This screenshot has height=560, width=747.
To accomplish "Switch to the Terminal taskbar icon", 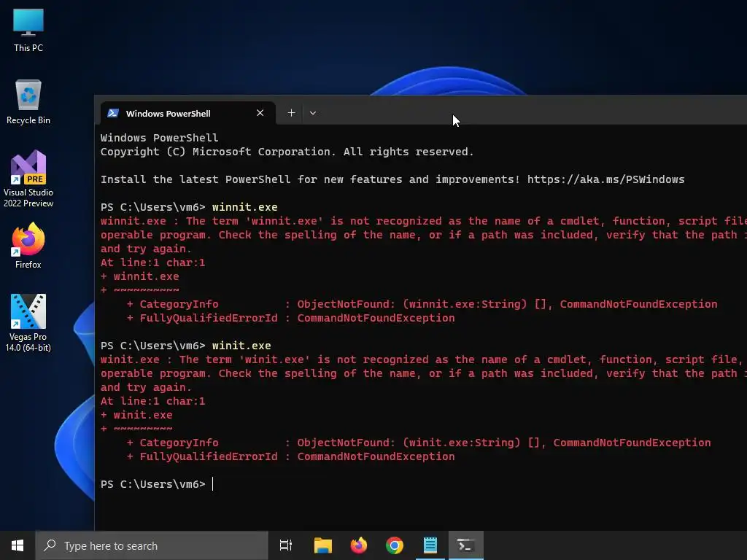I will tap(466, 545).
